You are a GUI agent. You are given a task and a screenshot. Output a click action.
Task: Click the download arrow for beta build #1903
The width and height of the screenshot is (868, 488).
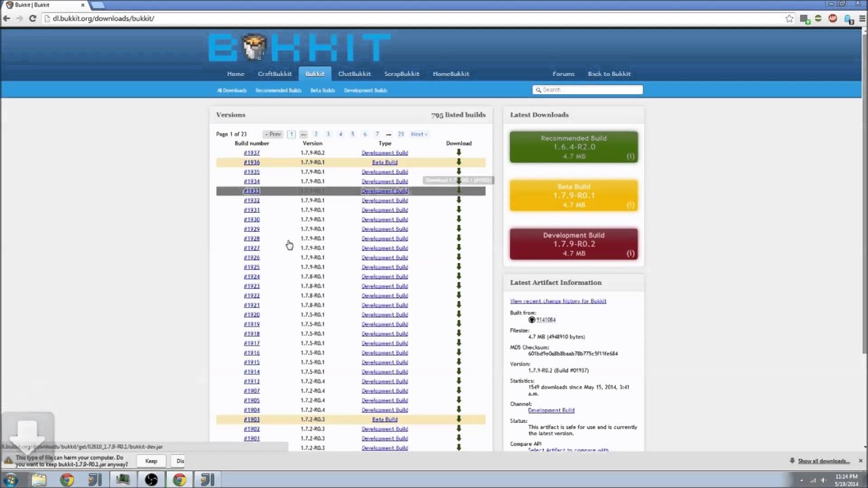point(458,419)
